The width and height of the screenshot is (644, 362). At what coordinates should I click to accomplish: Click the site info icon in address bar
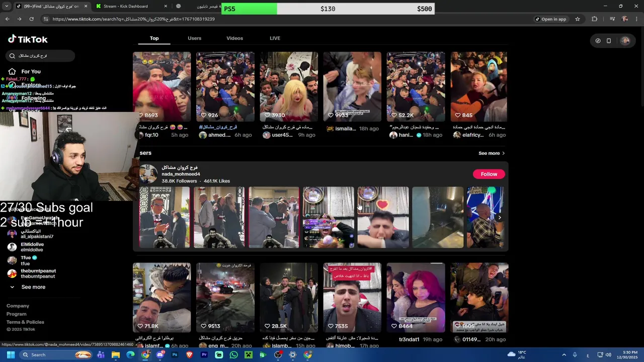tap(46, 19)
